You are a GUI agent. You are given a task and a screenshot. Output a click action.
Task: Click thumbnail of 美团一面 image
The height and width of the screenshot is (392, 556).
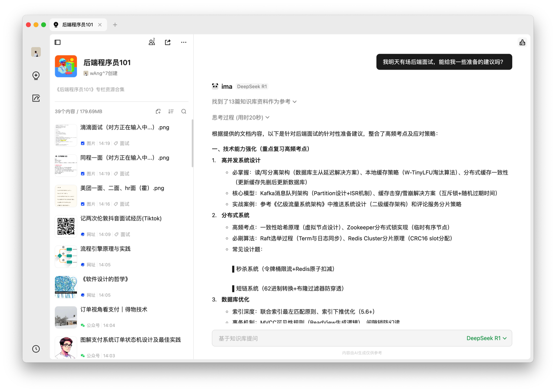(x=66, y=196)
